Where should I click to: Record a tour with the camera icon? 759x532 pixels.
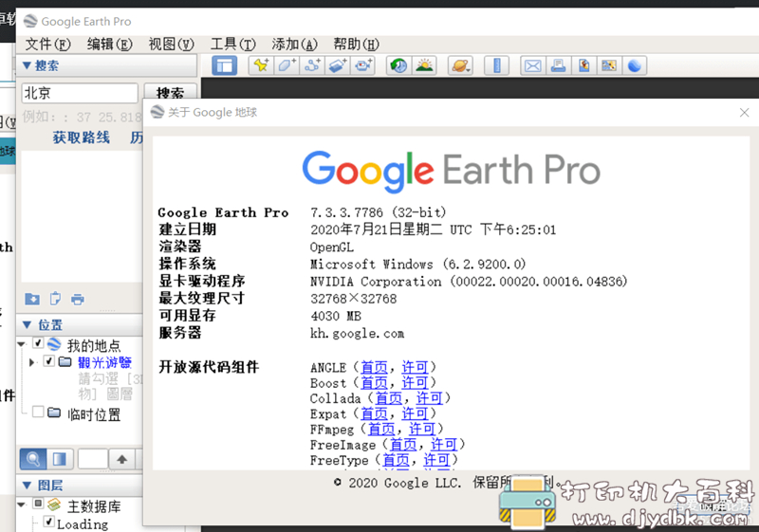pos(362,65)
